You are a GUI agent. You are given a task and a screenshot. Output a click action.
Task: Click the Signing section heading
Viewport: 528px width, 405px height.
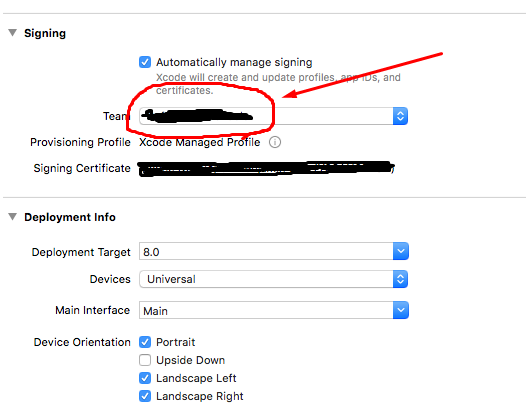coord(45,33)
